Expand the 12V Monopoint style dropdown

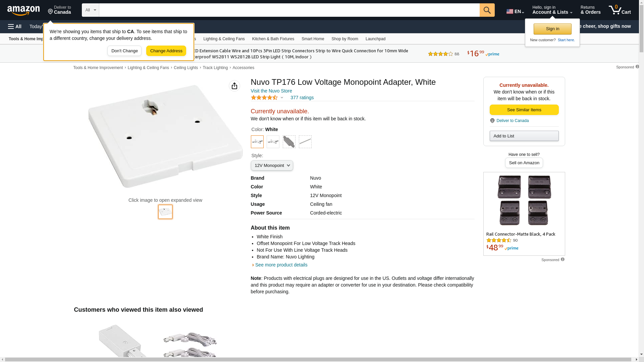272,166
